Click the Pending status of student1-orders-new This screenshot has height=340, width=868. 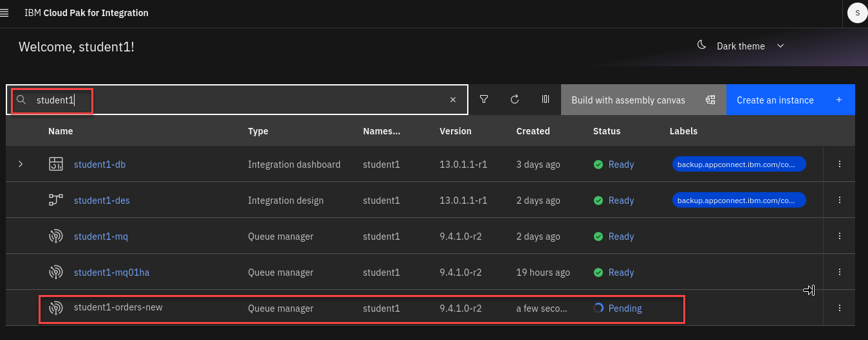pos(624,309)
